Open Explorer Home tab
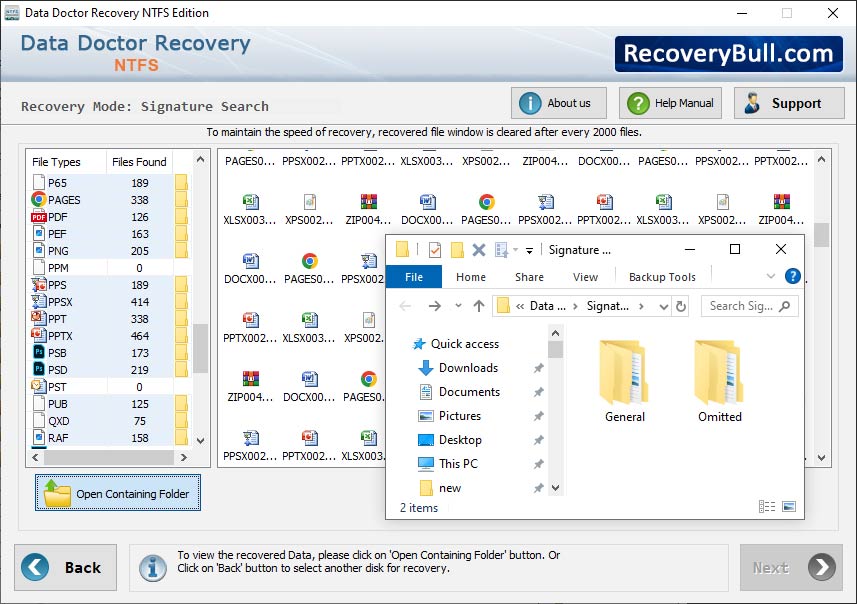The width and height of the screenshot is (857, 604). [x=471, y=277]
